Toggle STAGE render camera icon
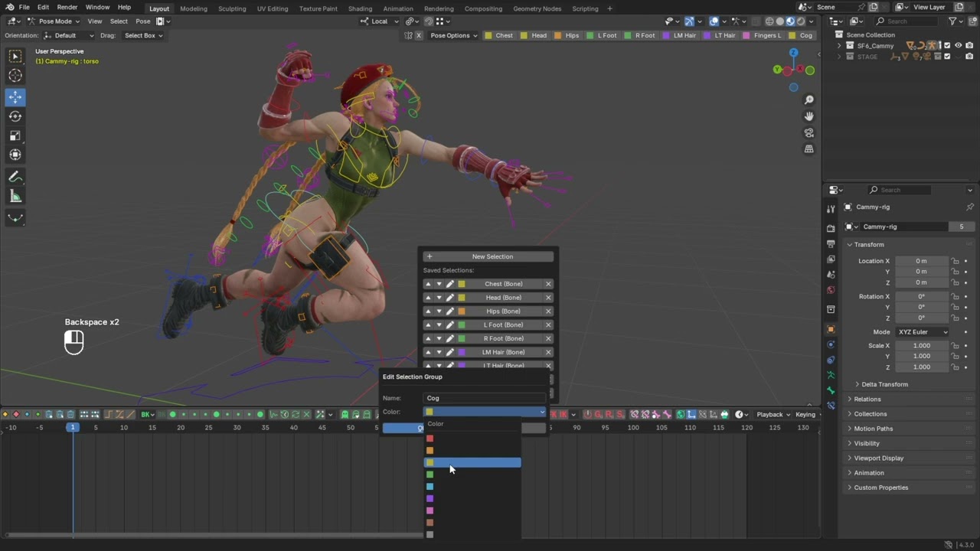Image resolution: width=980 pixels, height=551 pixels. coord(969,57)
